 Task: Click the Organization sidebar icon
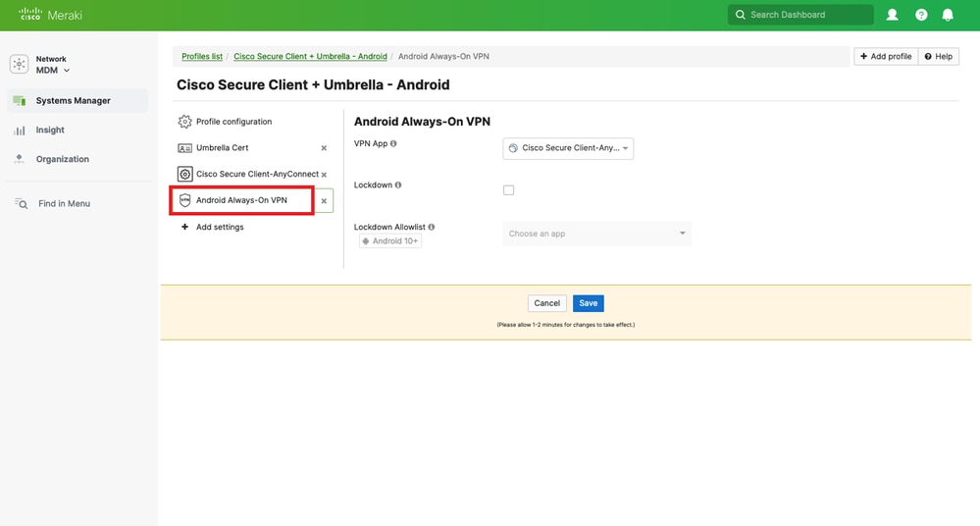point(20,159)
